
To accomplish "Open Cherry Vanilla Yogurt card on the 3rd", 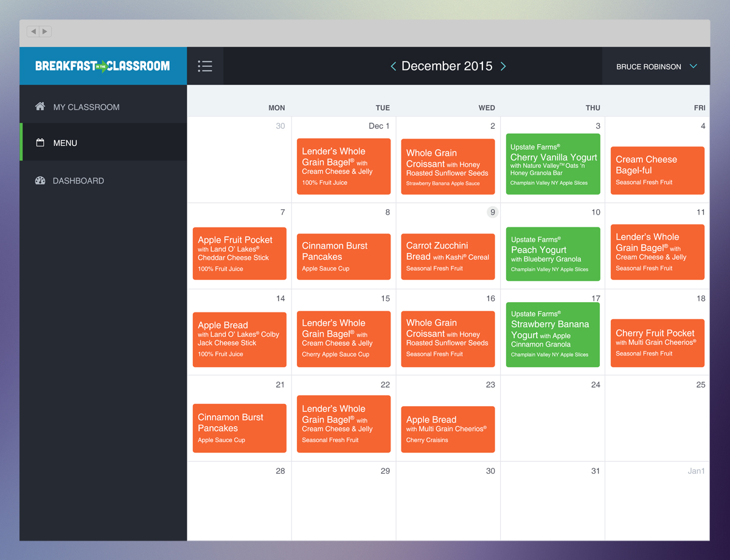I will (x=553, y=164).
